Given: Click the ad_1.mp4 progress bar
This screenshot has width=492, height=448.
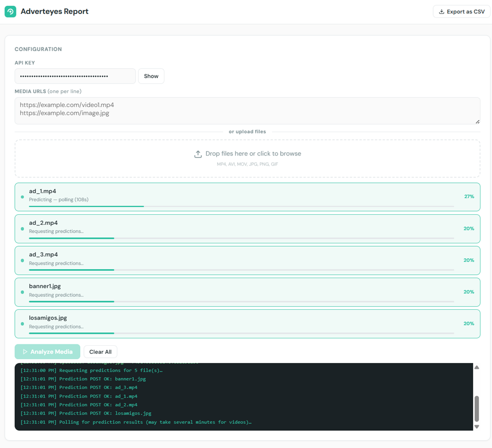Looking at the screenshot, I should tap(241, 206).
